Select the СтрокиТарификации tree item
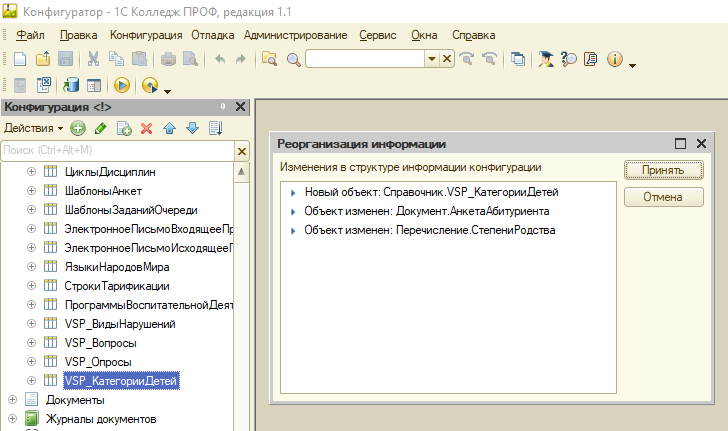 (117, 286)
